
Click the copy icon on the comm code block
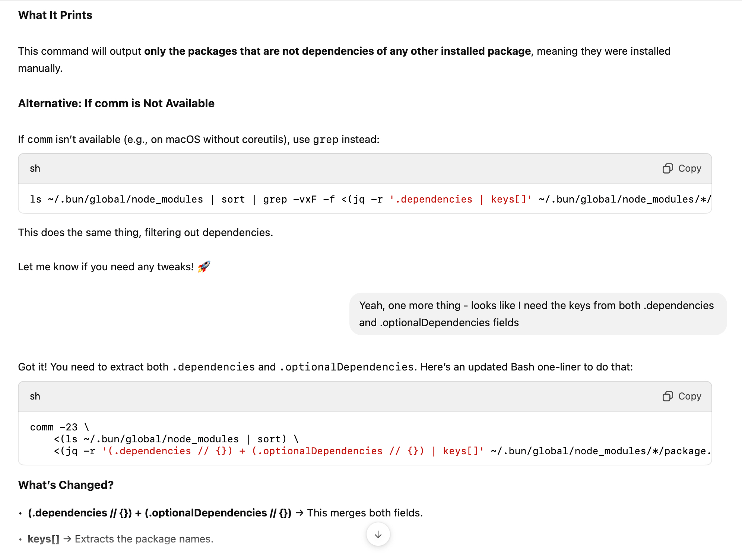pyautogui.click(x=668, y=397)
